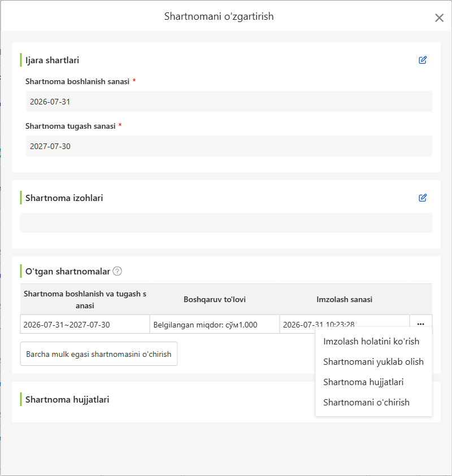Focus the Shartnoma tugash sanasi date field
Viewport: 452px width, 476px height.
229,146
